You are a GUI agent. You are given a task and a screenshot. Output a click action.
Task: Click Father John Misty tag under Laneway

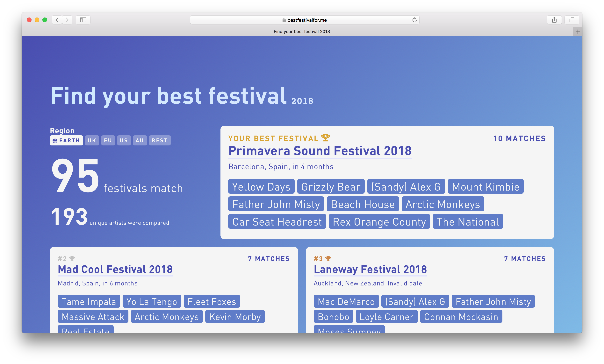pos(493,301)
